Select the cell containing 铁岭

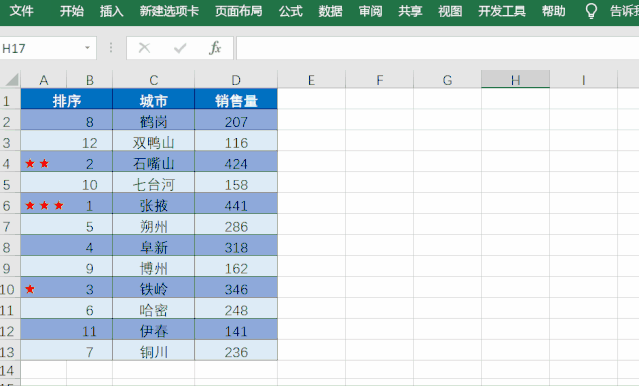coord(154,287)
